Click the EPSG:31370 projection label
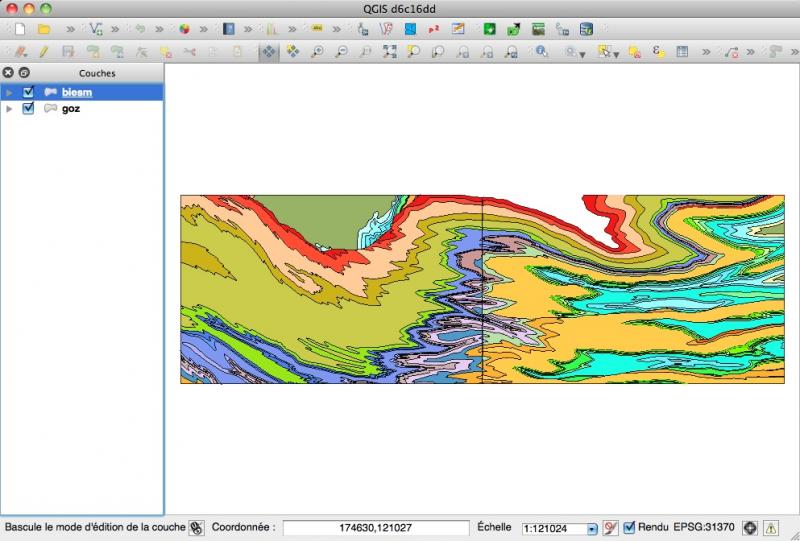The width and height of the screenshot is (800, 541). click(703, 527)
